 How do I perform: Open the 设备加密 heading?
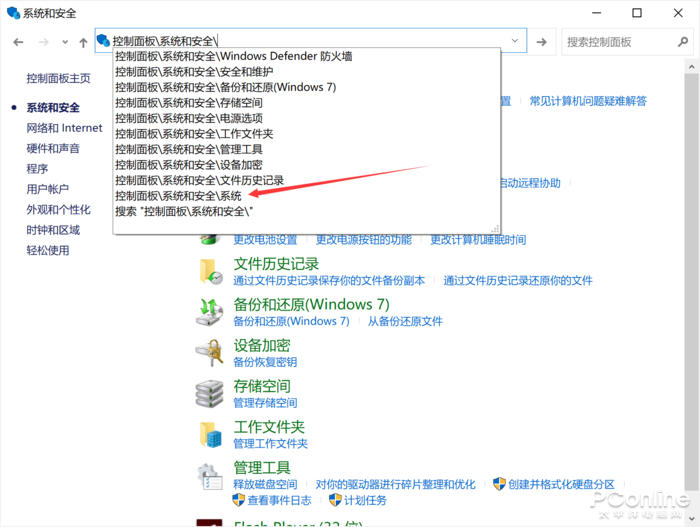tap(262, 345)
